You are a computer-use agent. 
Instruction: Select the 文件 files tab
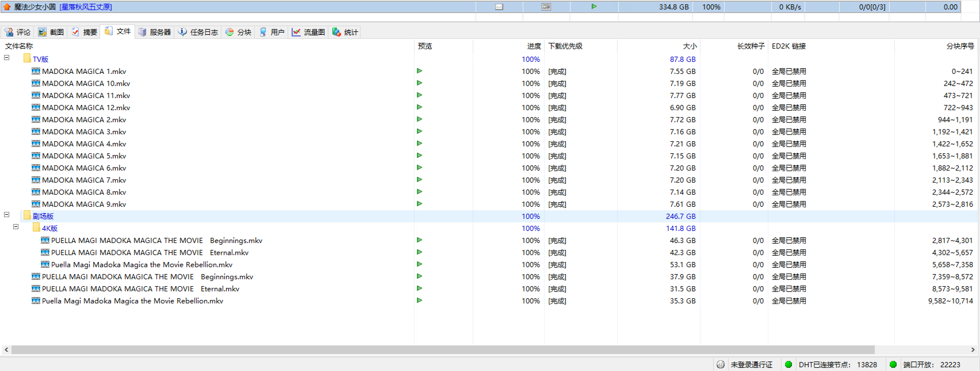coord(118,32)
